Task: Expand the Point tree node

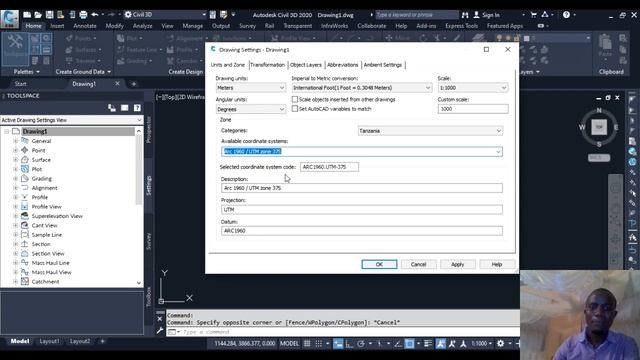Action: [15, 150]
